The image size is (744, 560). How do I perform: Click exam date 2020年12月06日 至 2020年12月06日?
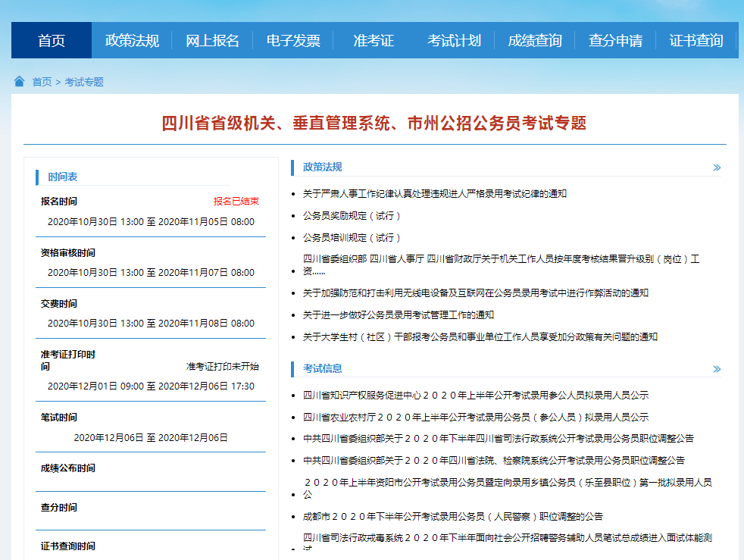[x=151, y=437]
